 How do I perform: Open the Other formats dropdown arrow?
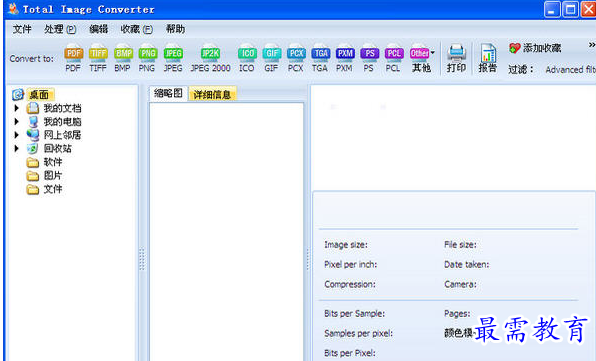(433, 53)
